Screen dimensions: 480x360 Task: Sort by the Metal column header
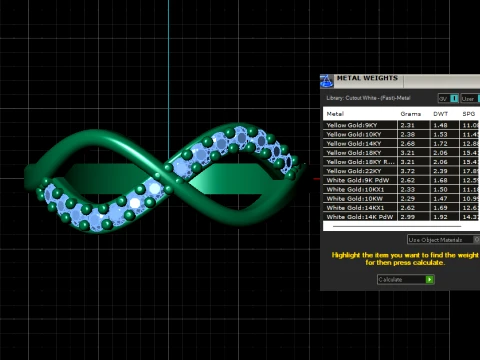335,114
